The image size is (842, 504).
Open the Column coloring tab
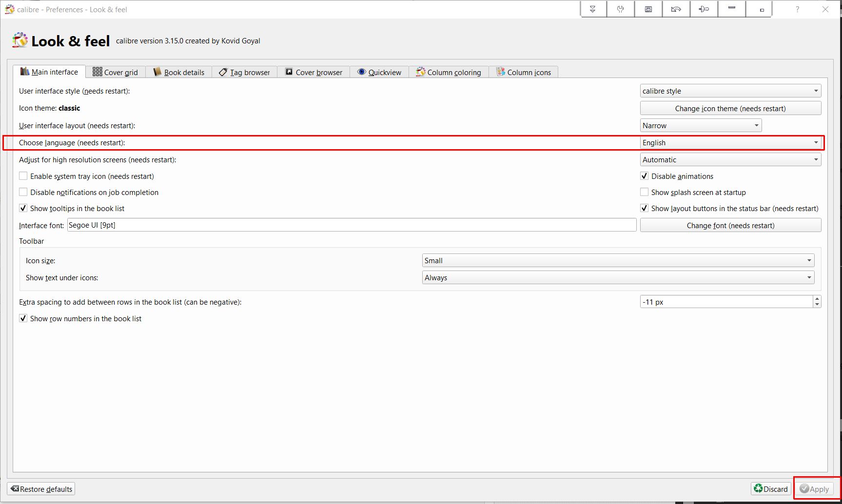(449, 72)
